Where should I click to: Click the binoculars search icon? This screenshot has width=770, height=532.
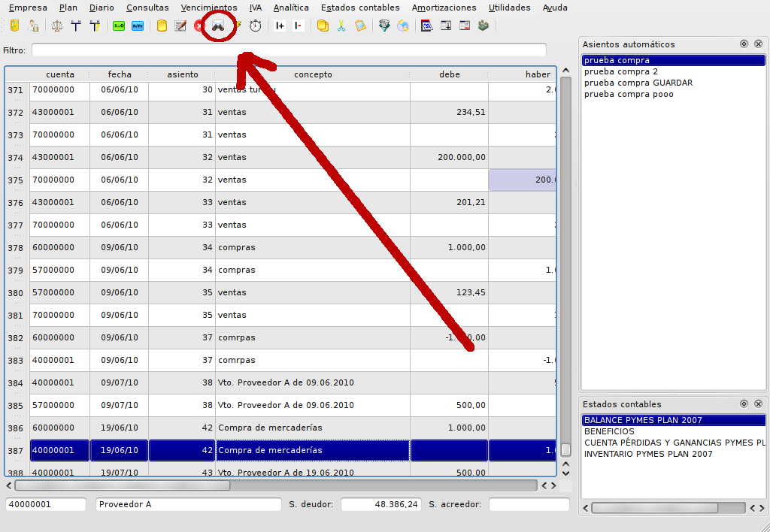coord(218,26)
